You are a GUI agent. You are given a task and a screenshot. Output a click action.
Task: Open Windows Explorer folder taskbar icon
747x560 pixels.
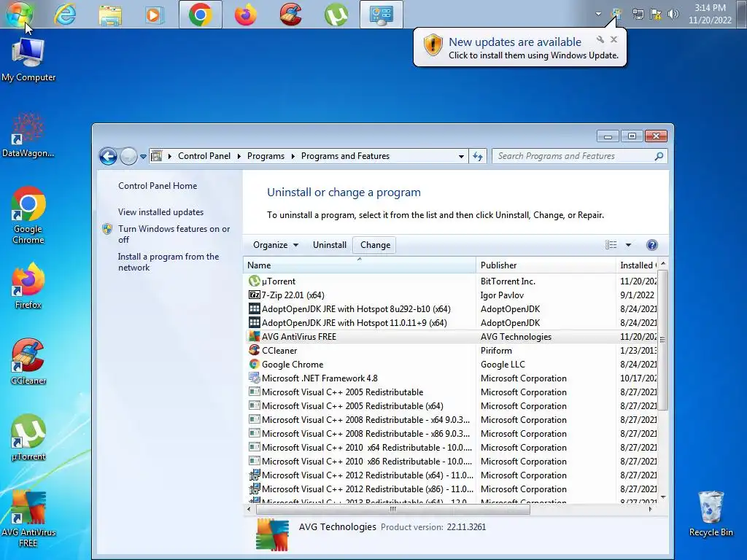tap(110, 15)
